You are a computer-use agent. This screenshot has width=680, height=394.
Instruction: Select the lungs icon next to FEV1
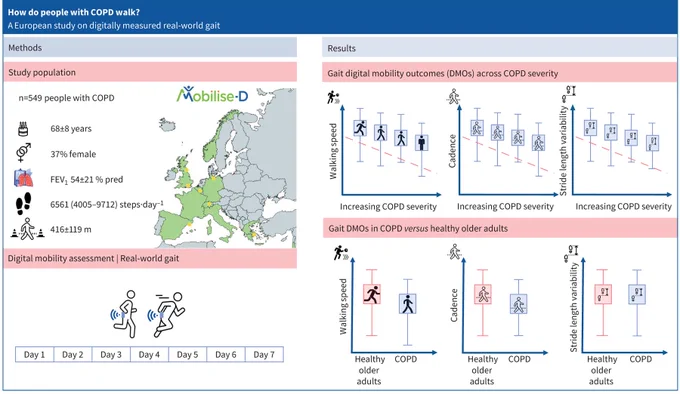tap(23, 178)
